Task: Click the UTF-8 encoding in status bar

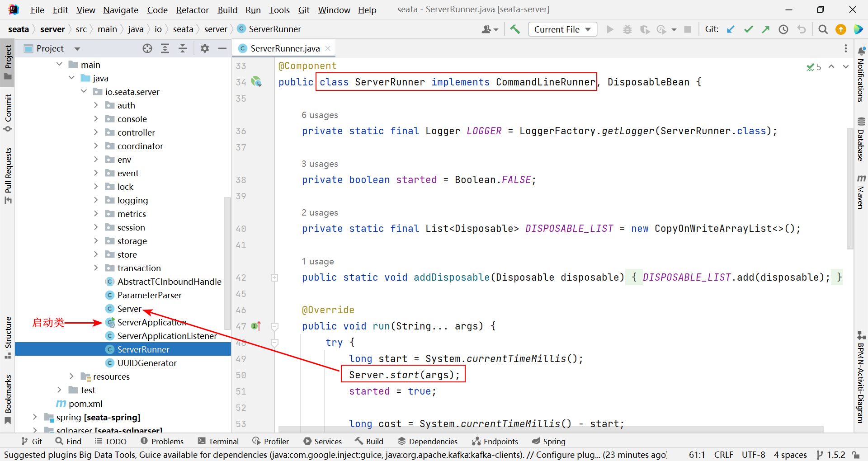Action: point(753,455)
